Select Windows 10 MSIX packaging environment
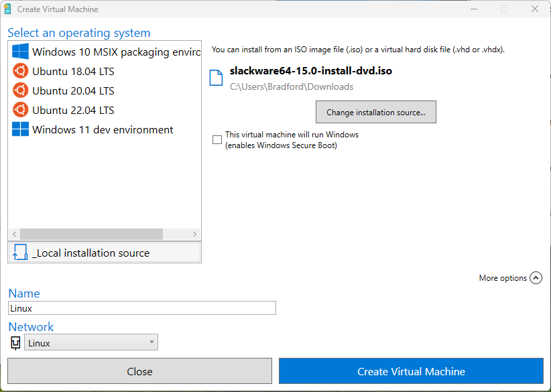The image size is (551, 392). click(105, 52)
